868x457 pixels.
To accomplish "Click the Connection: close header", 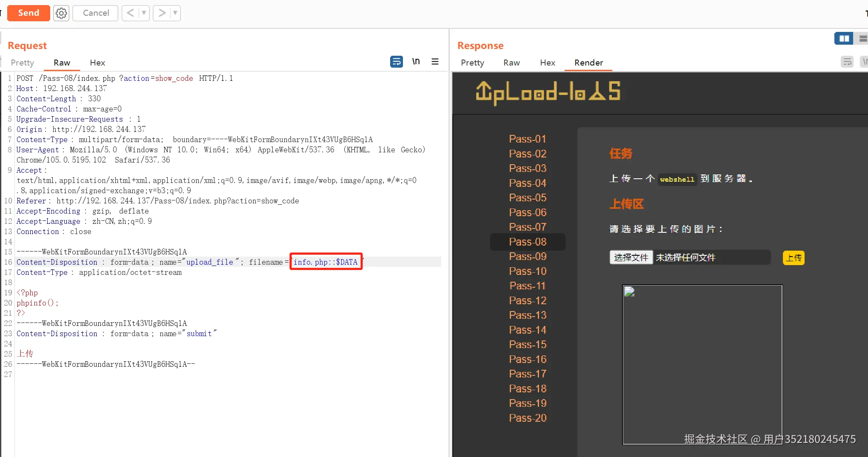I will (x=54, y=231).
